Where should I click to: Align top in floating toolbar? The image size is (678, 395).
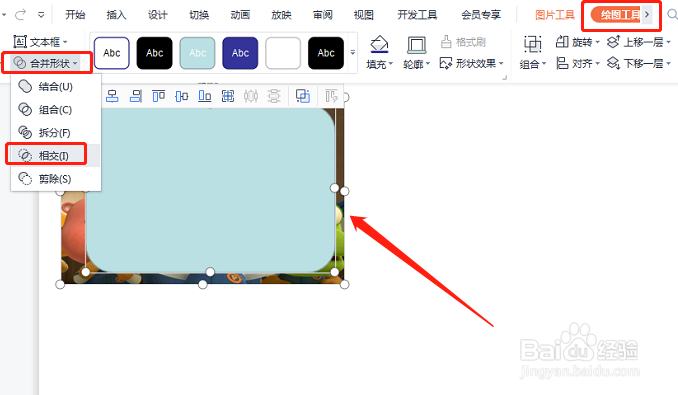(x=159, y=96)
